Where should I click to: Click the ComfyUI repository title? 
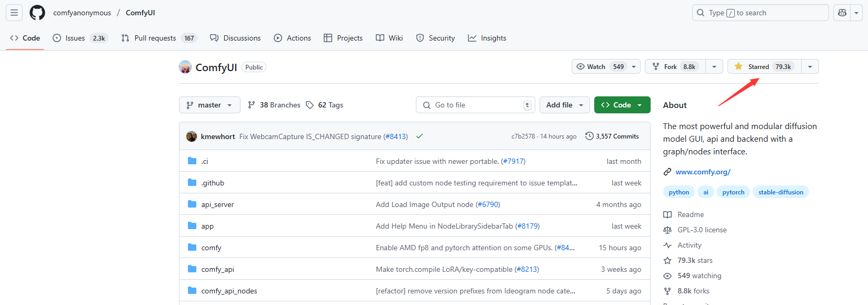coord(216,67)
